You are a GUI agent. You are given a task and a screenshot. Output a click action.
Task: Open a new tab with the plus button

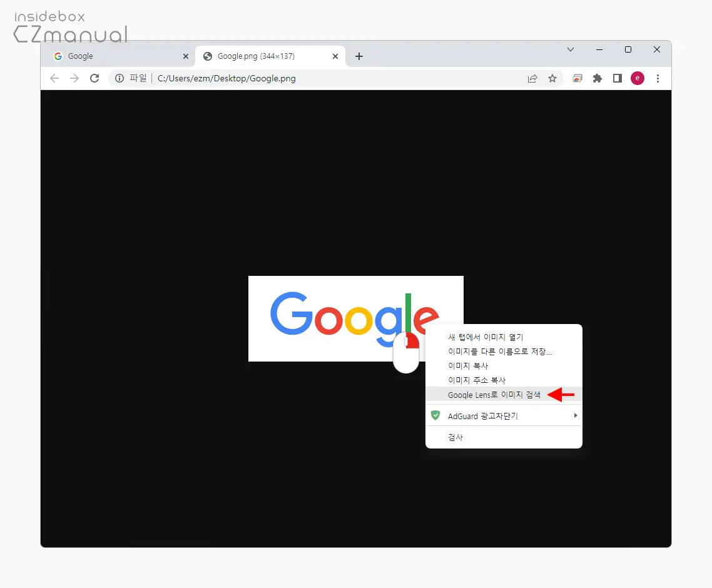coord(359,56)
